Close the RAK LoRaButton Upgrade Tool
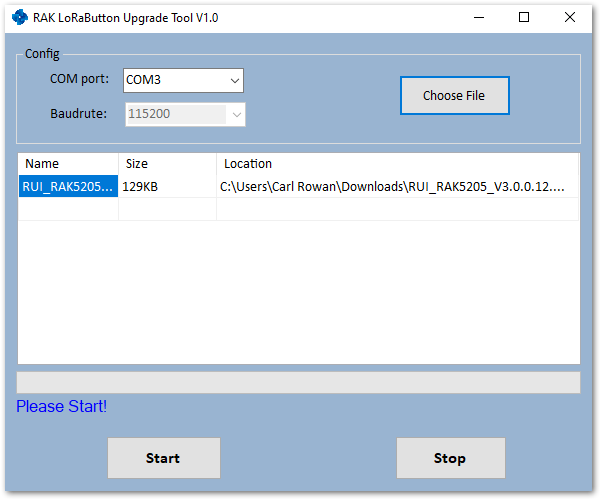Screen dimensions: 601x500 570,17
